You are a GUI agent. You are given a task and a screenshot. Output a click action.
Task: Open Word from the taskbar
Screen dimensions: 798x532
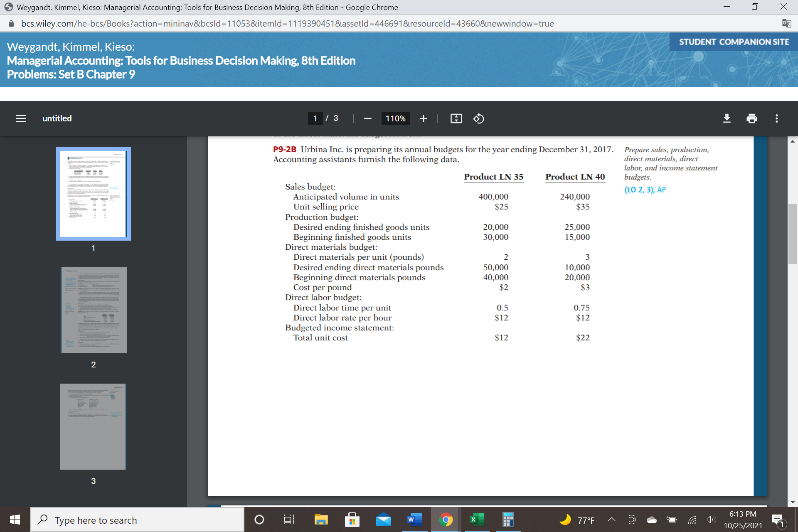[414, 520]
